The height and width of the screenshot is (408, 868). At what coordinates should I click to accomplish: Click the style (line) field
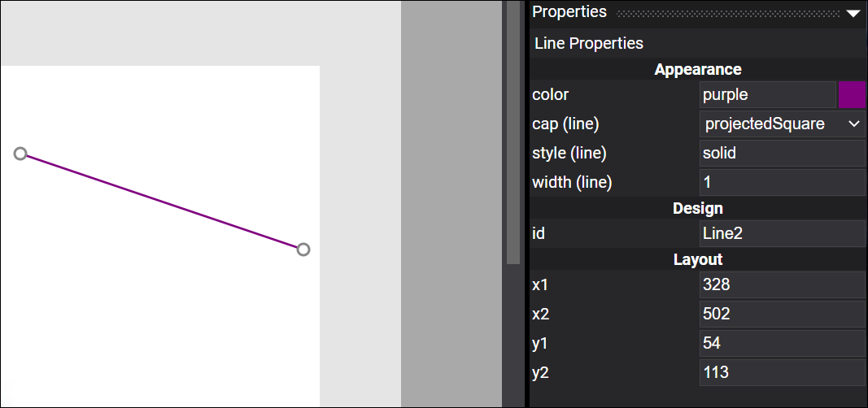[x=782, y=153]
